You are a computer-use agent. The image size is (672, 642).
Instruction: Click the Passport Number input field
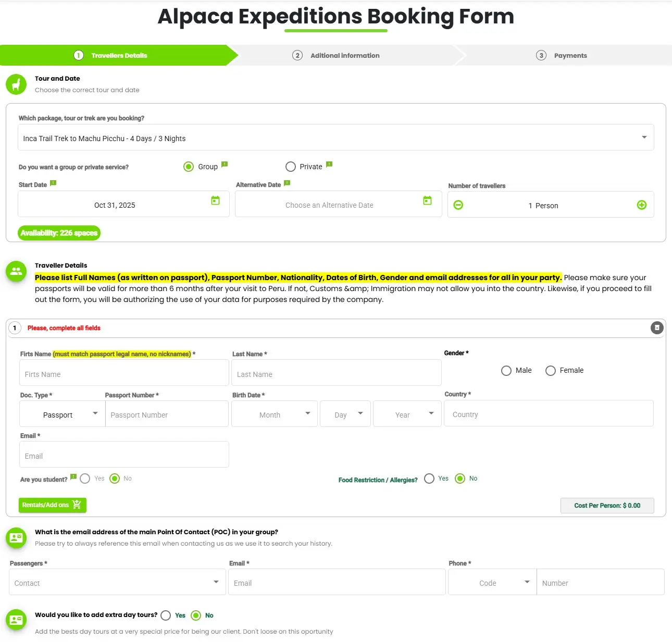(167, 414)
